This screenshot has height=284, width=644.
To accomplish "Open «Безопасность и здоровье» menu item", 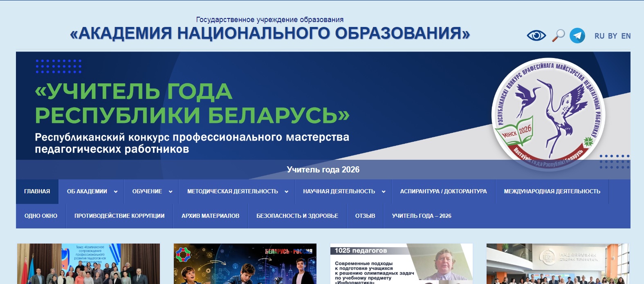I will coord(297,216).
